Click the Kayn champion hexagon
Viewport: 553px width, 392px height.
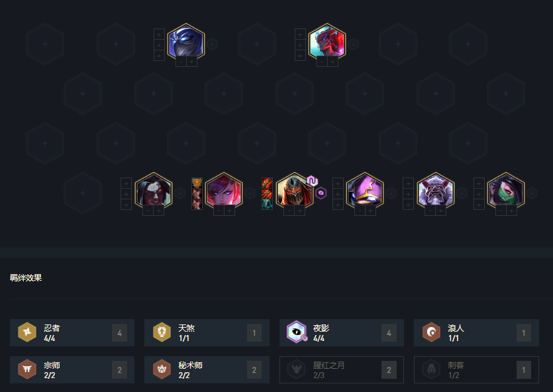click(154, 191)
